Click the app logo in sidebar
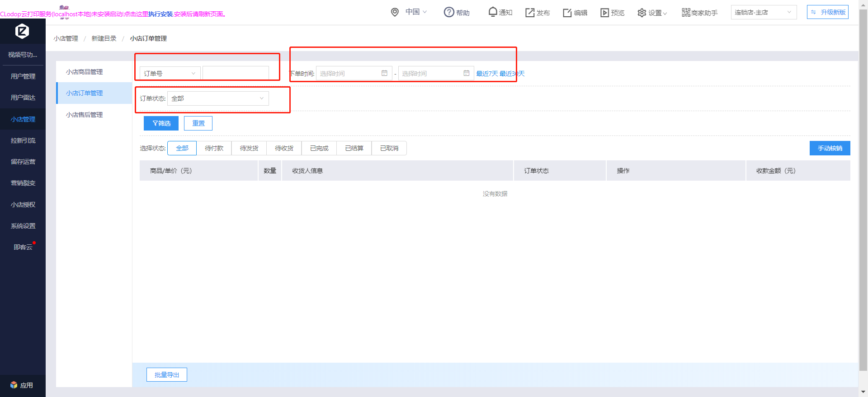 22,31
